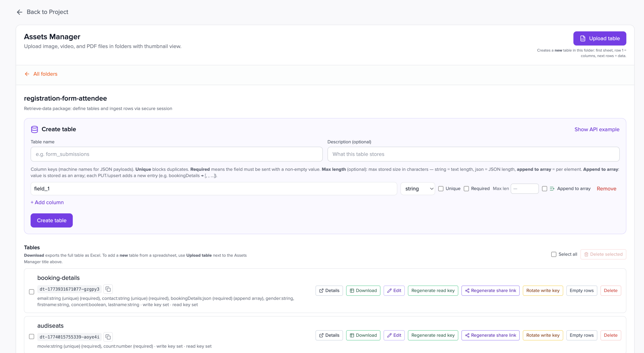Open Details for booking-details table

coord(329,291)
